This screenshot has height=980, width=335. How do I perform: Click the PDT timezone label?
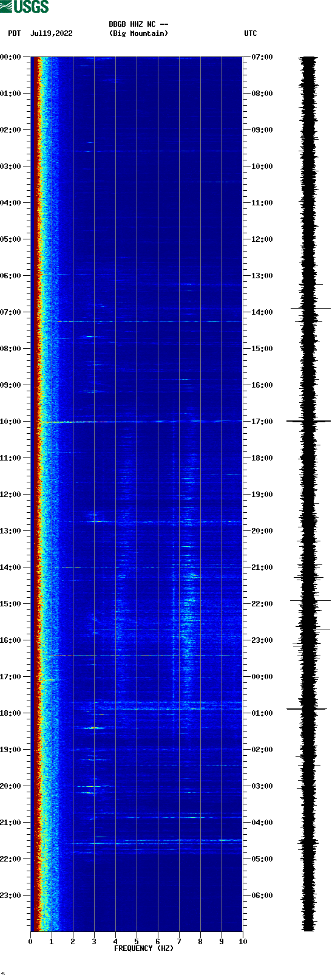pyautogui.click(x=15, y=33)
